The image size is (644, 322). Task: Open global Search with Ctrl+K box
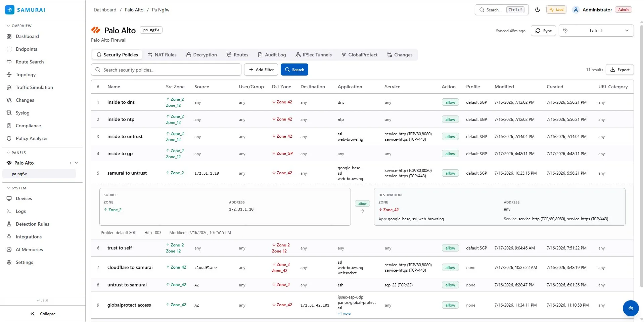pos(502,10)
